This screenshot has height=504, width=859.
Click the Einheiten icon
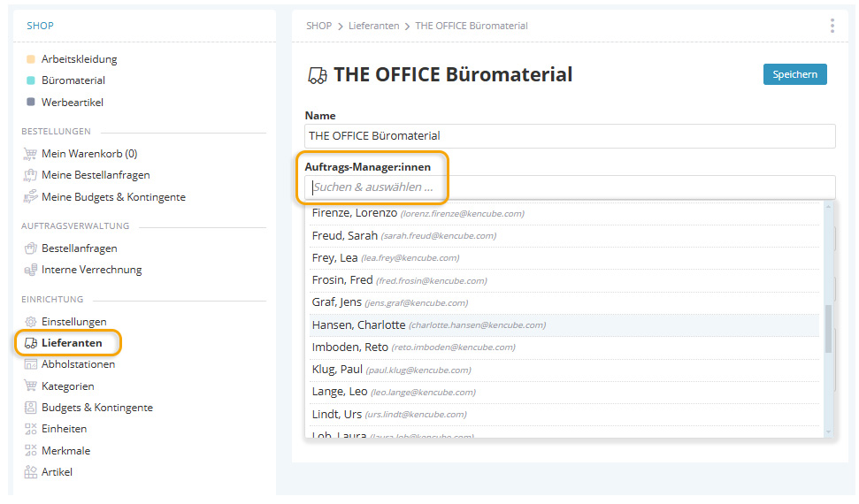(31, 429)
